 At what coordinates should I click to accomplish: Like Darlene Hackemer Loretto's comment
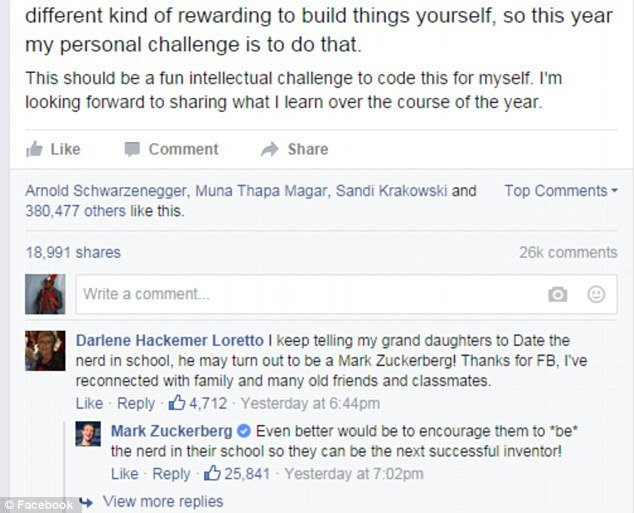(89, 404)
